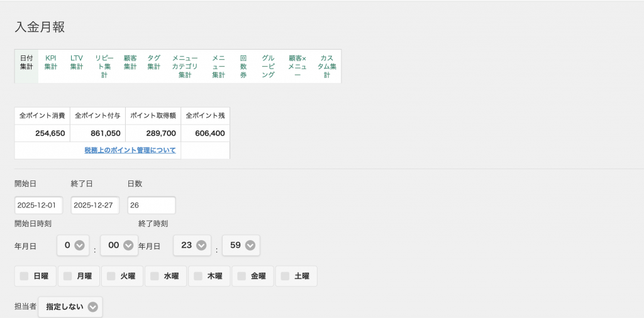Tick the 金曜 checkbox
The height and width of the screenshot is (318, 644).
click(x=241, y=276)
